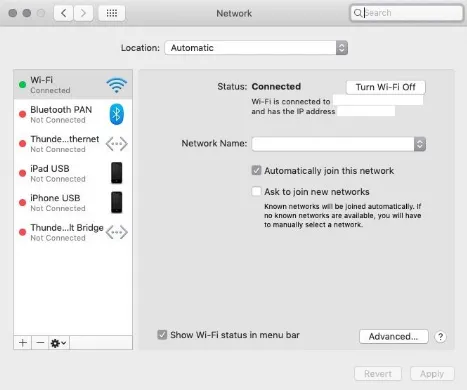Select iPhone USB service
This screenshot has width=467, height=390.
(x=73, y=203)
